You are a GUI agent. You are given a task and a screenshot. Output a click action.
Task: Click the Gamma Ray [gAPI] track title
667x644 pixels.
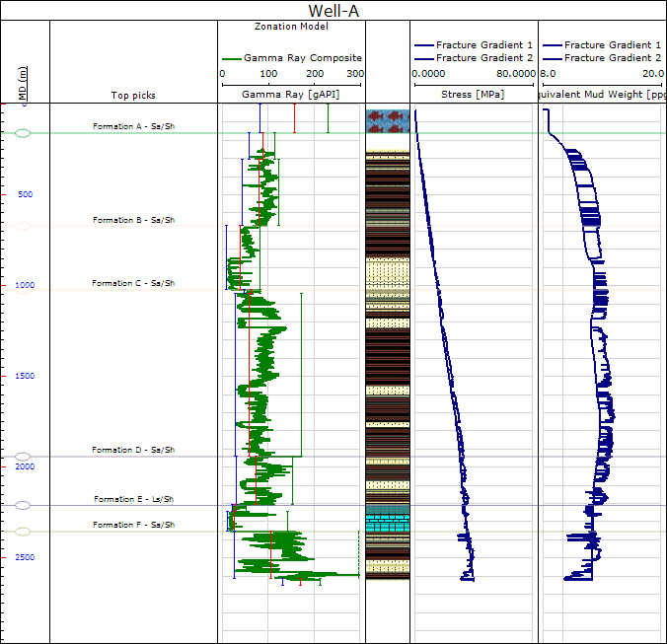[290, 96]
